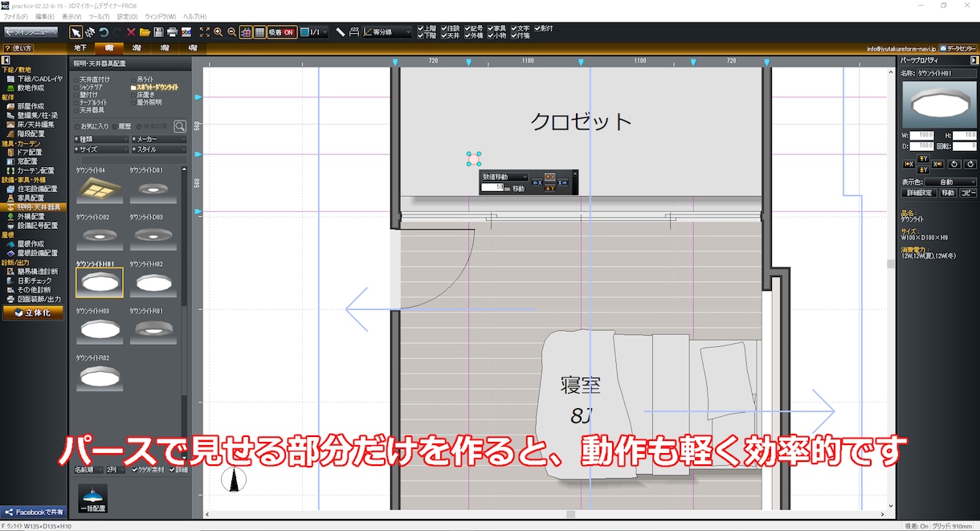Open the 等分線 dropdown
This screenshot has height=531, width=980.
click(x=386, y=32)
